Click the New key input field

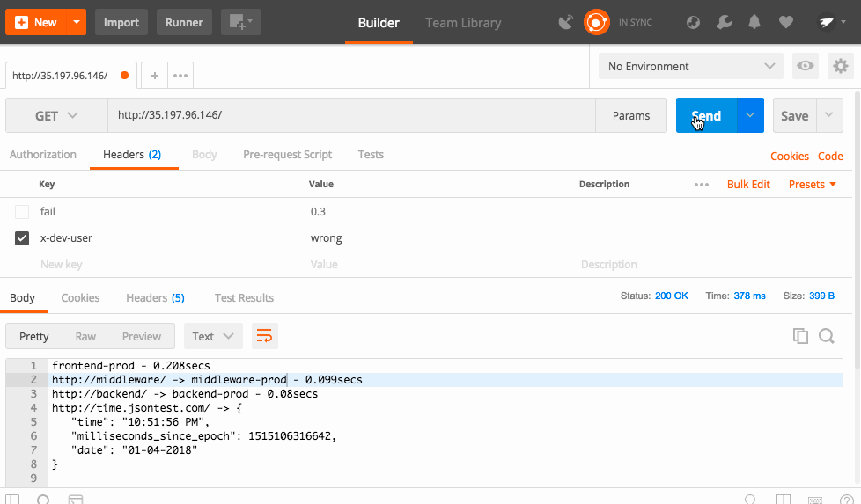point(62,265)
